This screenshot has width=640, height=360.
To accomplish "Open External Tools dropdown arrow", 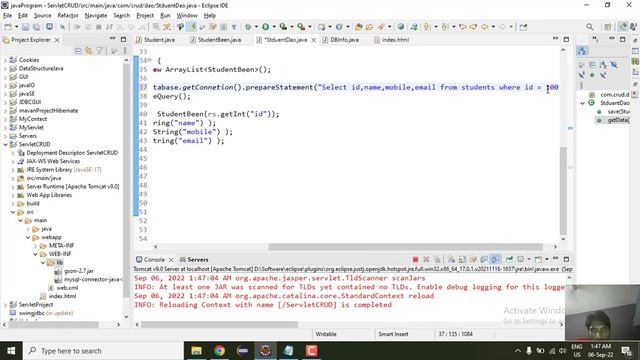I will [x=310, y=27].
